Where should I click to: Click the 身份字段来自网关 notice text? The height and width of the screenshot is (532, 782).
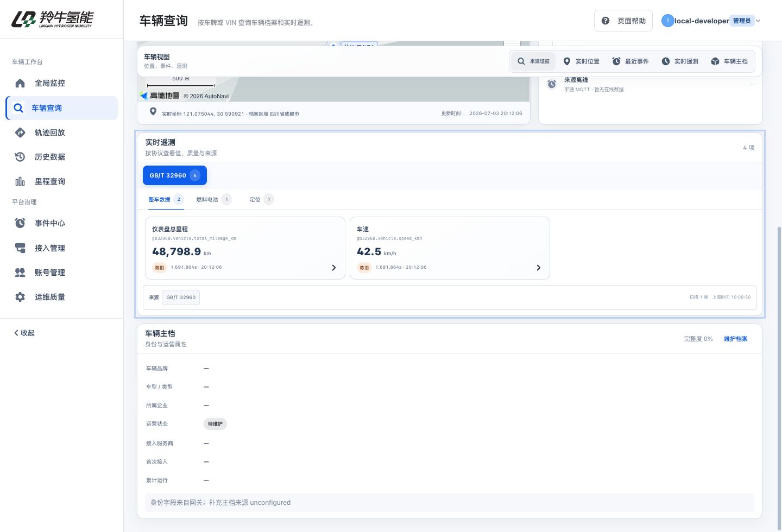(220, 503)
